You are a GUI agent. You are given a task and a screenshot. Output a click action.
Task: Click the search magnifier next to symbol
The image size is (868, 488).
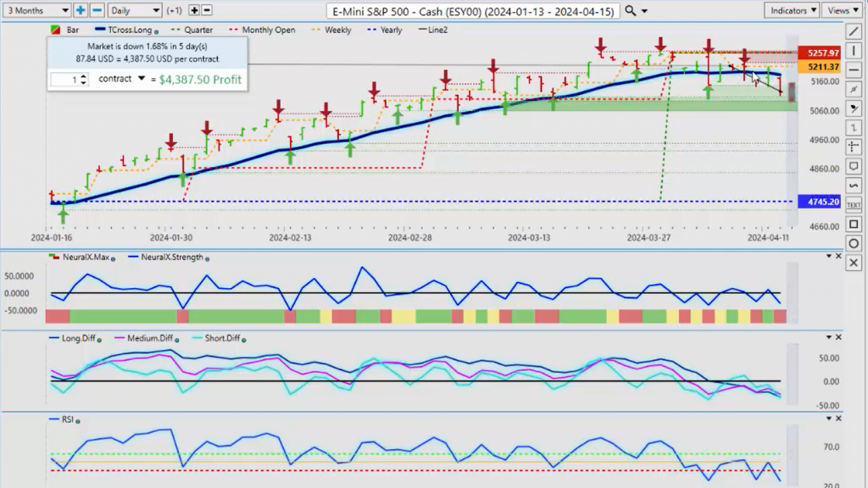[630, 10]
